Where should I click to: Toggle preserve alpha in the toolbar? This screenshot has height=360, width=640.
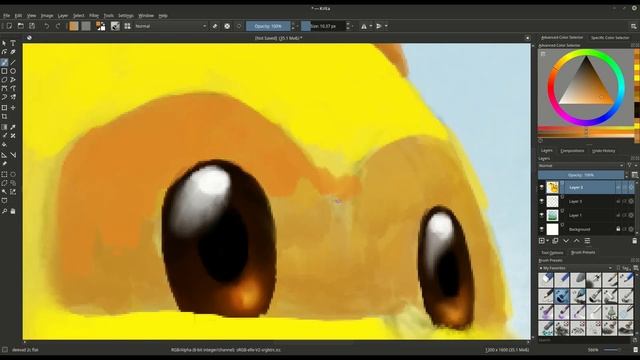click(227, 26)
